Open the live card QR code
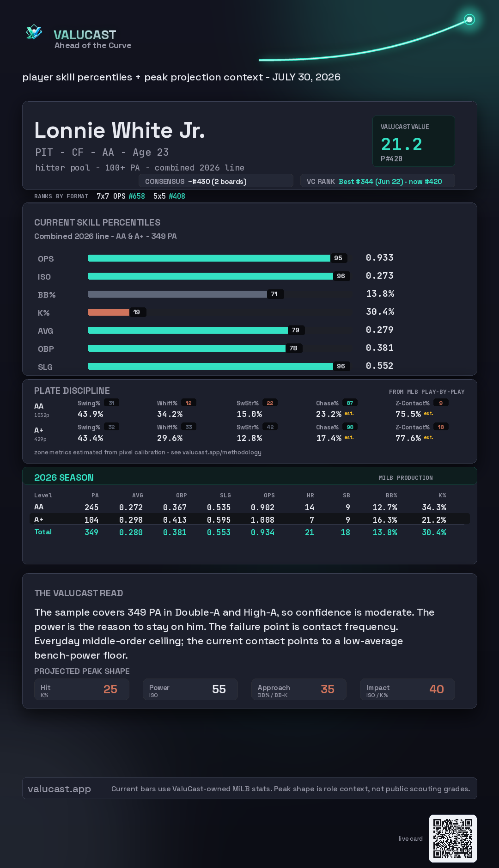Viewport: 499px width, 868px height. (x=453, y=838)
